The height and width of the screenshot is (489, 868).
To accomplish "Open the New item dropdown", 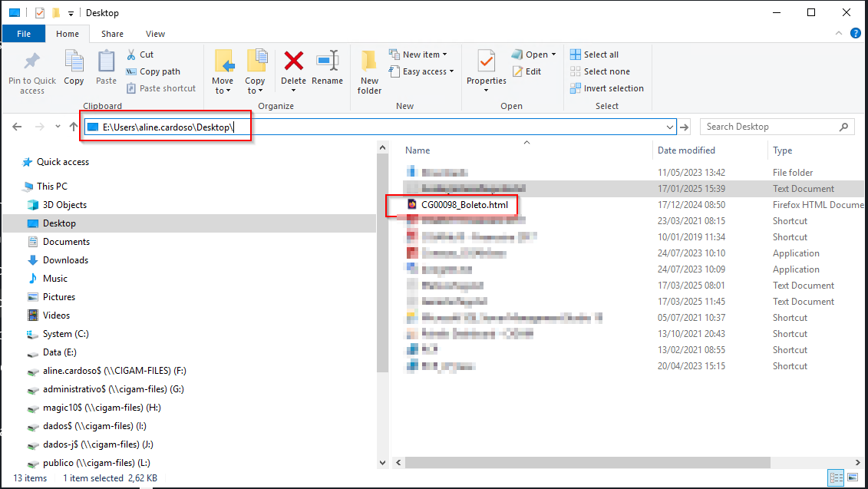I will [x=418, y=55].
